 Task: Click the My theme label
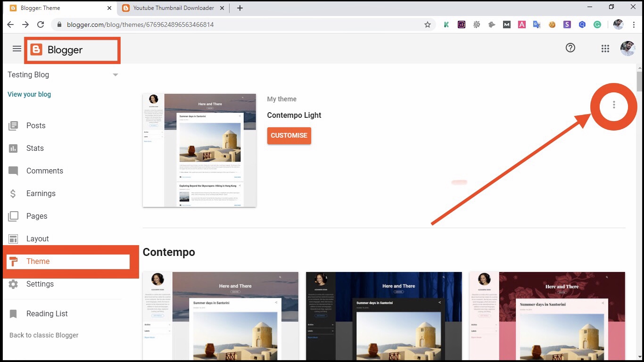pyautogui.click(x=282, y=99)
